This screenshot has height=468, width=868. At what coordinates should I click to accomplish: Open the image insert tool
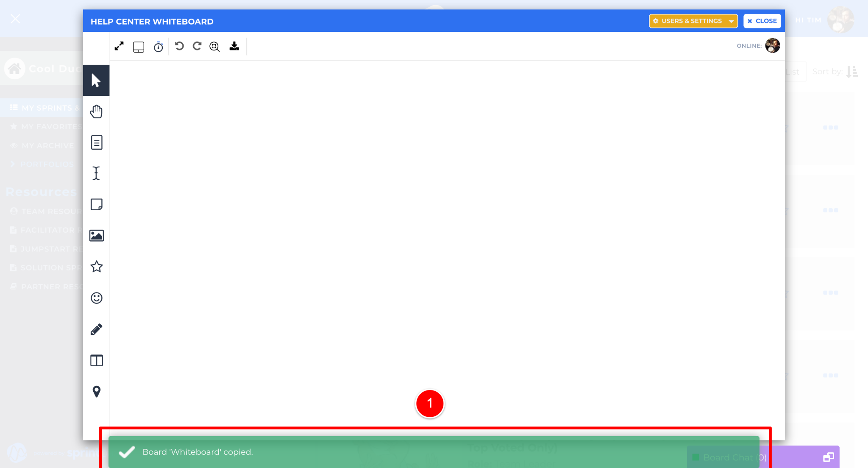(x=96, y=235)
